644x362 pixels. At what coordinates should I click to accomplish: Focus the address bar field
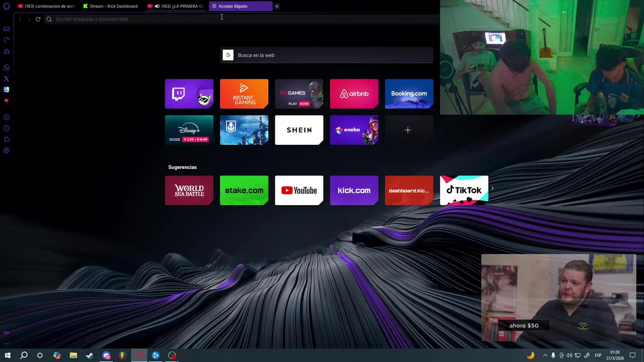coord(242,19)
